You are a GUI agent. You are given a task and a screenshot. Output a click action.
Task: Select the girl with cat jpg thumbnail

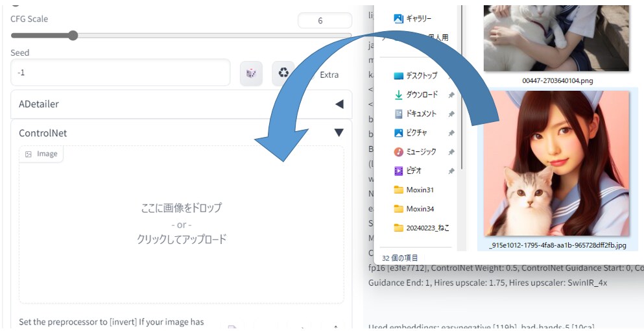pyautogui.click(x=557, y=162)
